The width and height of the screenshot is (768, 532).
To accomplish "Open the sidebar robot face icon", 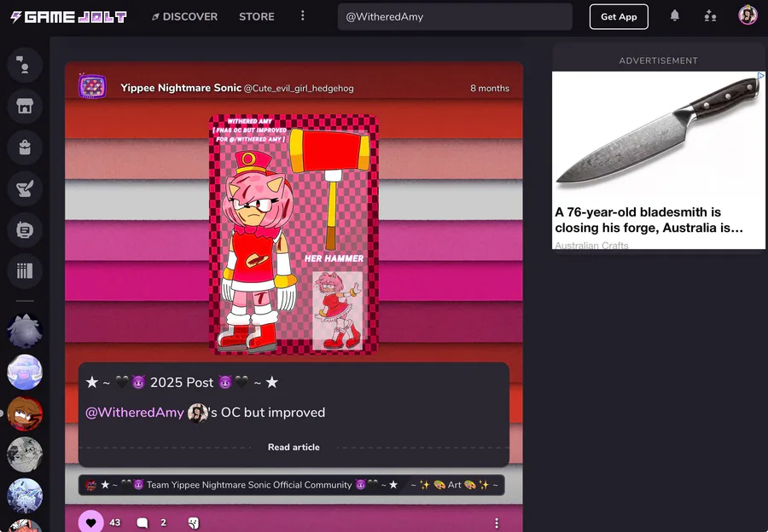I will click(x=25, y=229).
